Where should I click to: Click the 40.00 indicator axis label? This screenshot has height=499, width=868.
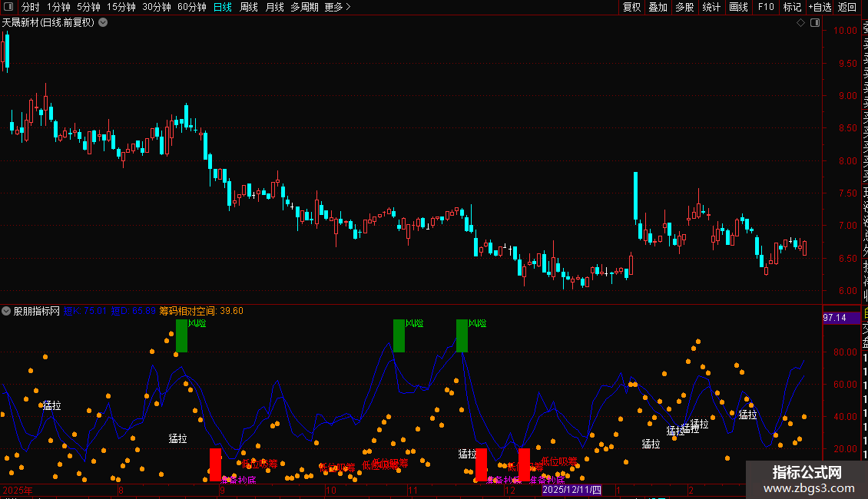(x=845, y=417)
